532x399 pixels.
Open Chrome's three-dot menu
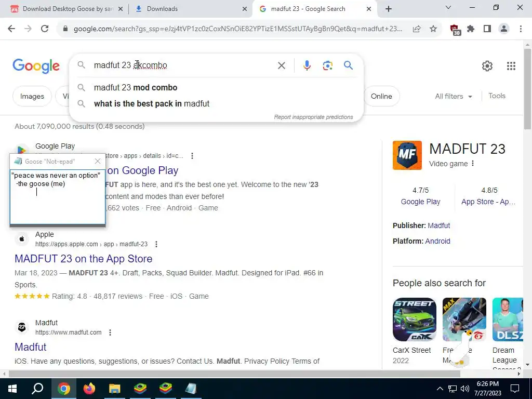(x=521, y=29)
